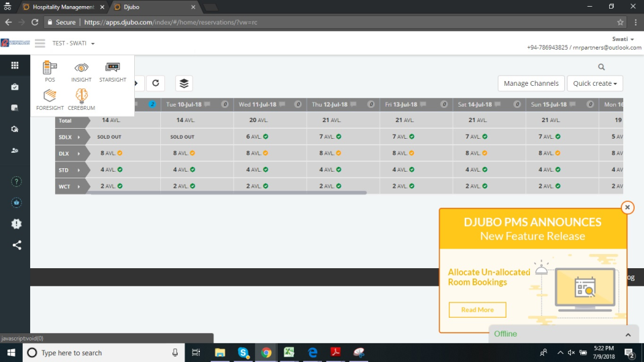The height and width of the screenshot is (362, 644).
Task: Click the 0 badge on Sat 14-Jul-18
Action: (517, 105)
